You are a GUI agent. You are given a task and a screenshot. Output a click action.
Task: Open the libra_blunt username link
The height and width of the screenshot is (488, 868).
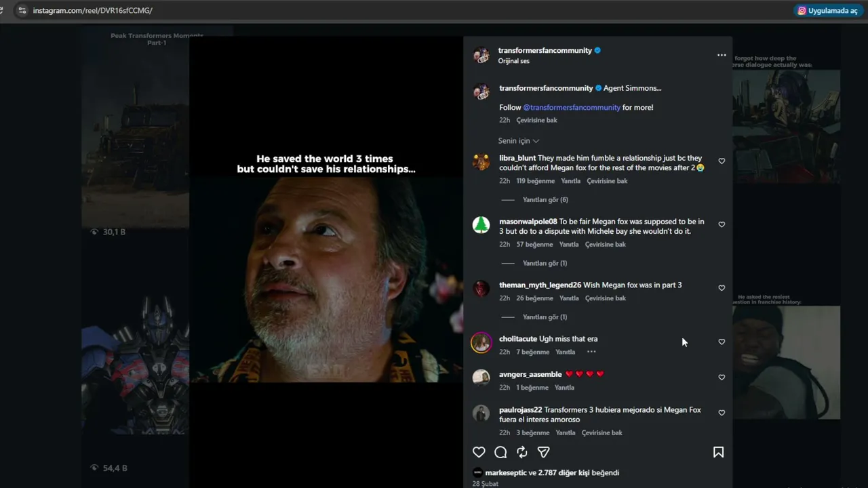pyautogui.click(x=517, y=158)
